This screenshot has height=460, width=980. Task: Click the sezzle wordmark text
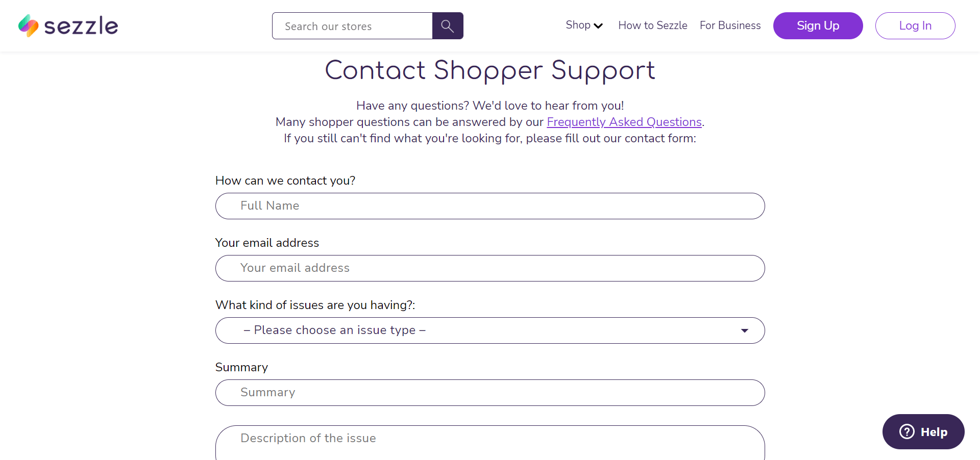pos(81,26)
